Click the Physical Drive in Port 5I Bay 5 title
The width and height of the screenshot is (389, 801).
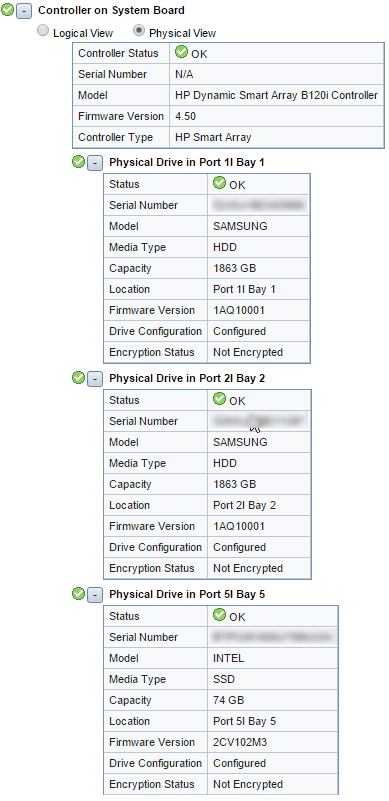point(187,595)
